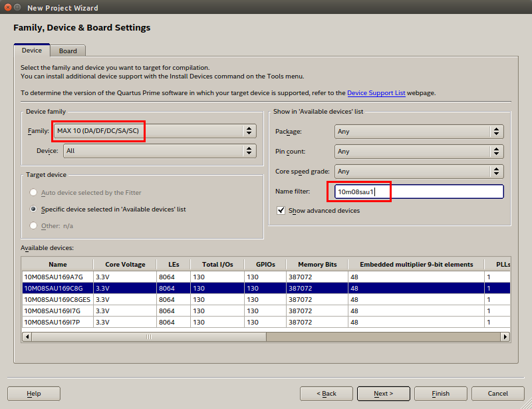Sort devices by Core Voltage column header
Image resolution: width=532 pixels, height=409 pixels.
point(125,264)
